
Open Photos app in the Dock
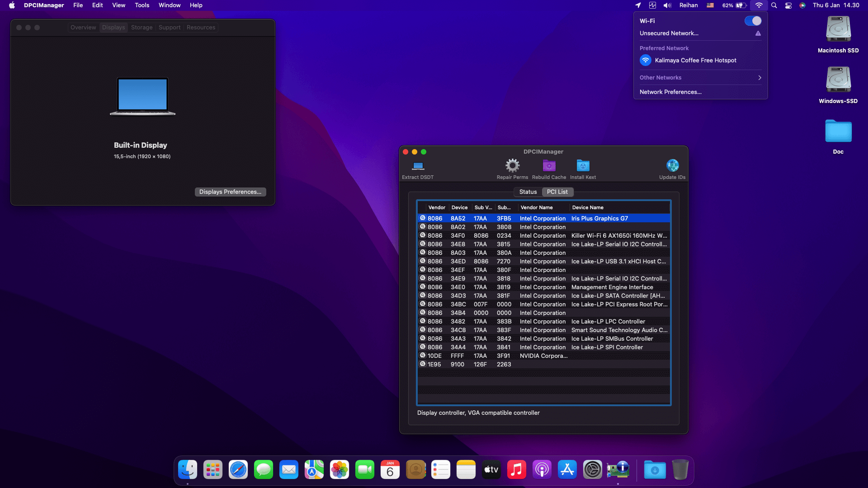(x=340, y=470)
